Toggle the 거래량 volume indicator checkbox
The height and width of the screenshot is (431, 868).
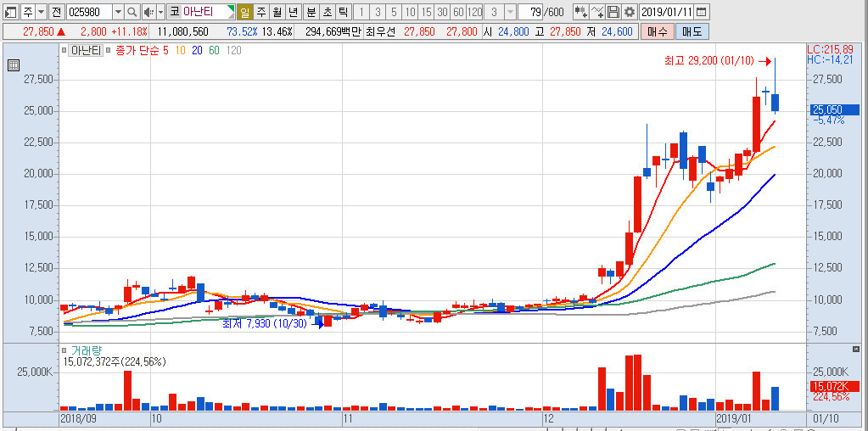pyautogui.click(x=64, y=350)
